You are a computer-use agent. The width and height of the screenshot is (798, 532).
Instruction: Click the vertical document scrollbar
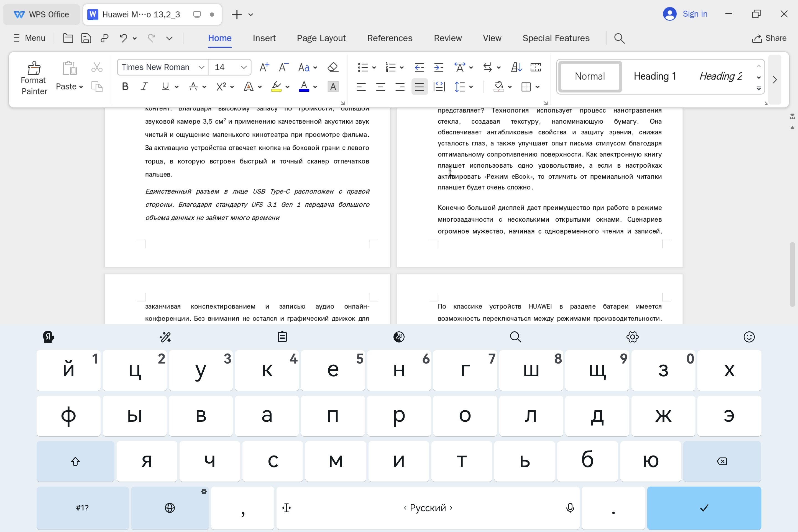pyautogui.click(x=792, y=274)
